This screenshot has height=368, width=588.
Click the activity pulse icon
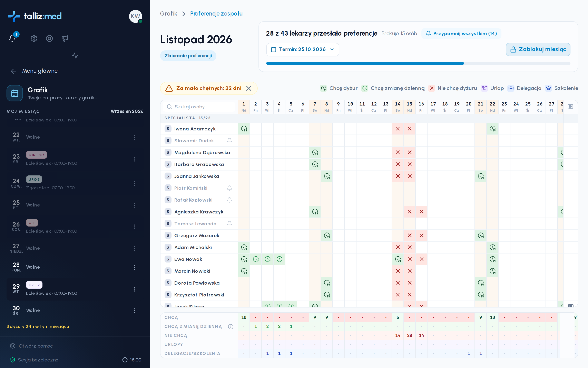tap(75, 56)
